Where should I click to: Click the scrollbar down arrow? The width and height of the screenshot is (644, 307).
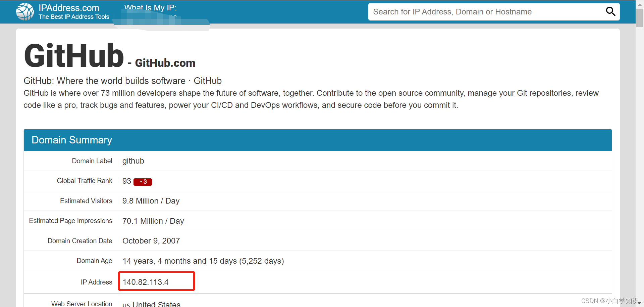(640, 303)
